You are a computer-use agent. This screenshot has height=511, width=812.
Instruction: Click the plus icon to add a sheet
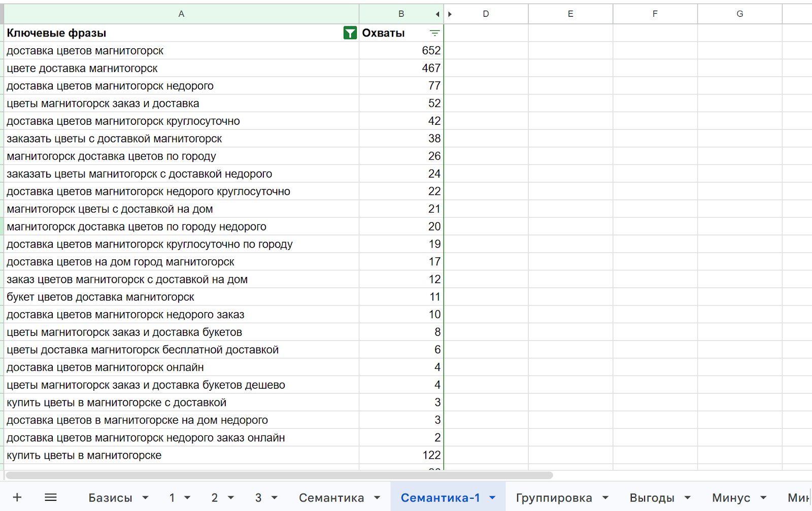[x=17, y=497]
